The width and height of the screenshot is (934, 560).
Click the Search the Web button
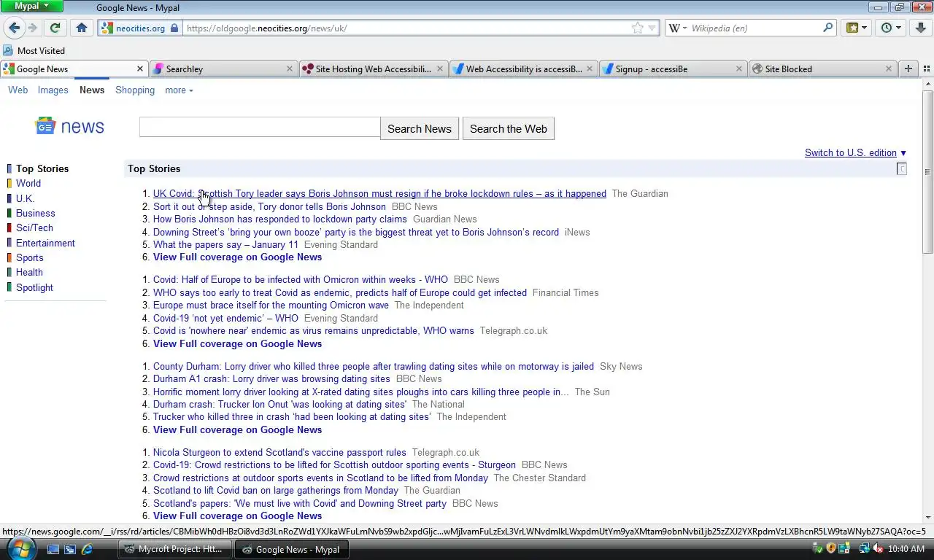[509, 128]
